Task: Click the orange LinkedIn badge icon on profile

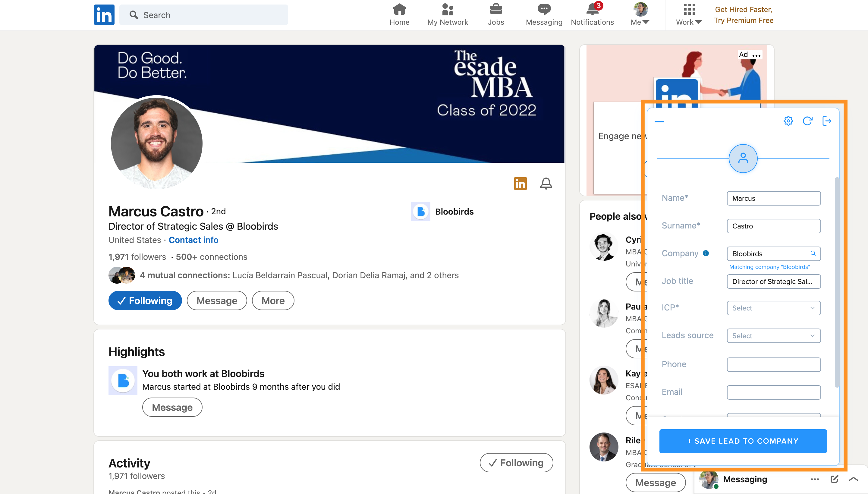Action: (520, 184)
